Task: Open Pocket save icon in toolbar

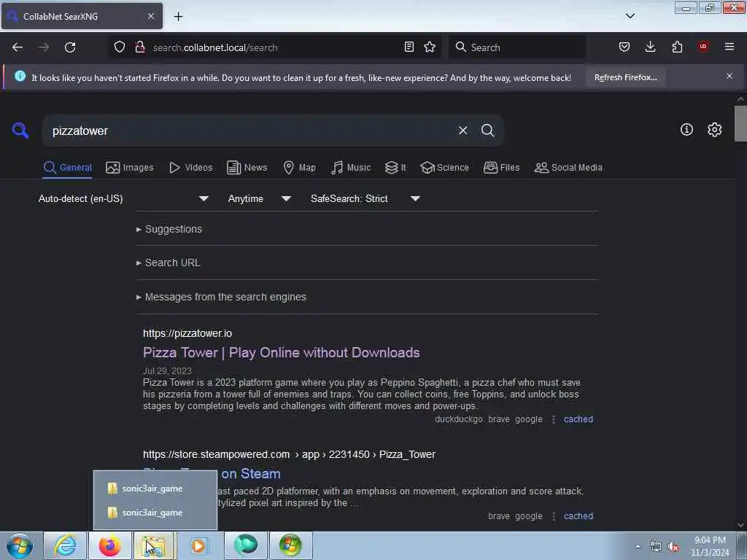Action: 624,47
